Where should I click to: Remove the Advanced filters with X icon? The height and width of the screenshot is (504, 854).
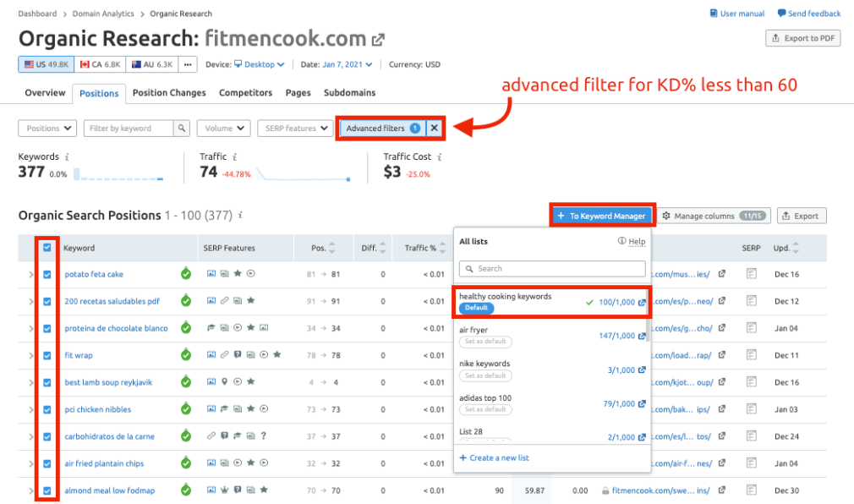click(434, 129)
